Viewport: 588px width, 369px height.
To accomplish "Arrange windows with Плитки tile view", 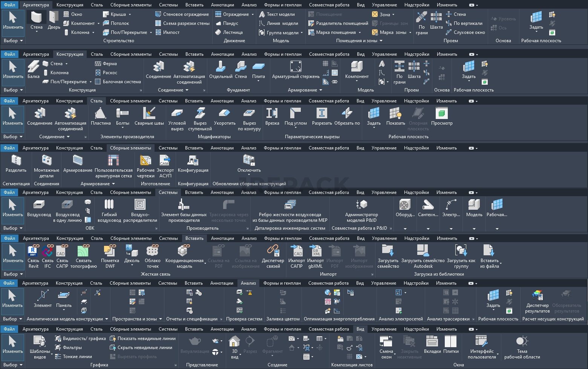I will [x=451, y=345].
